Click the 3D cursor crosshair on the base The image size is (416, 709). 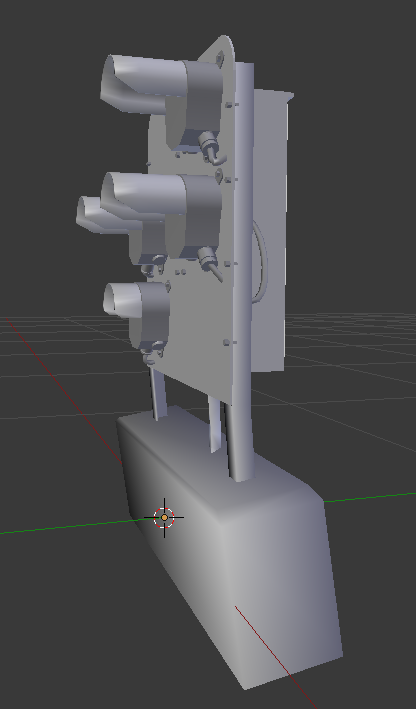point(164,518)
